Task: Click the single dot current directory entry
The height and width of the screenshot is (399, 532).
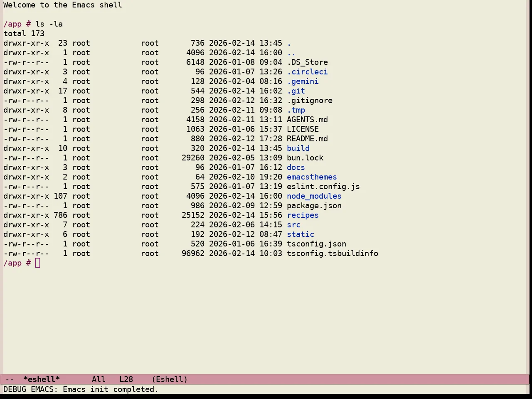Action: click(x=289, y=43)
